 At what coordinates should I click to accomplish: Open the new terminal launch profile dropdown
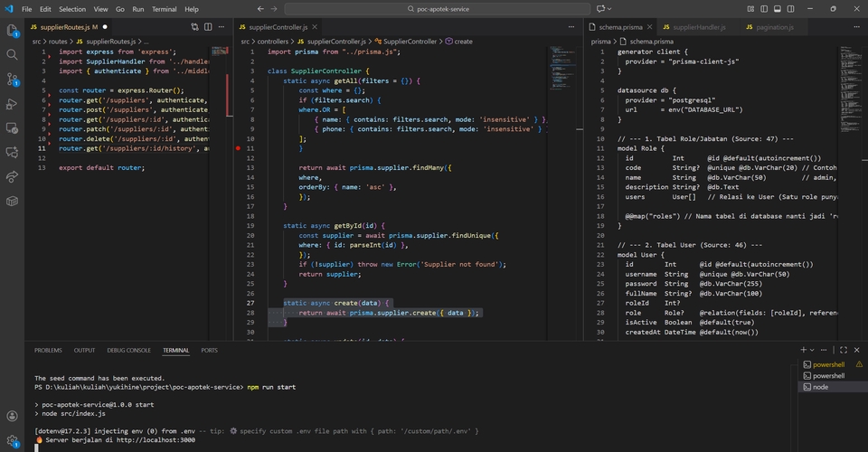point(812,350)
